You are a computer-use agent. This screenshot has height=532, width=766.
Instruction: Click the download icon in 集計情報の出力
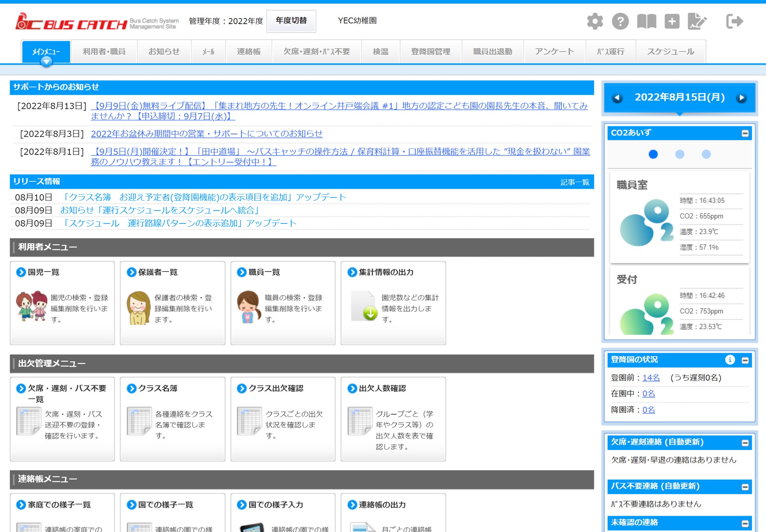370,314
